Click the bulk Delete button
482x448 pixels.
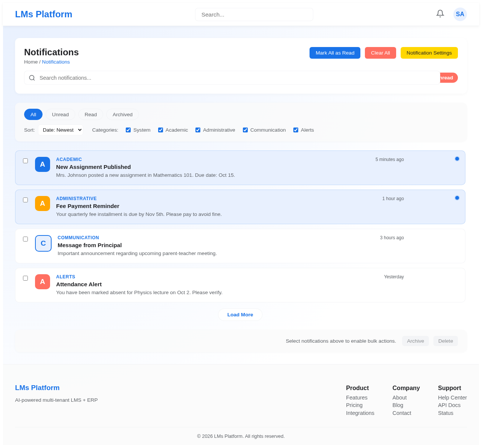pyautogui.click(x=445, y=341)
